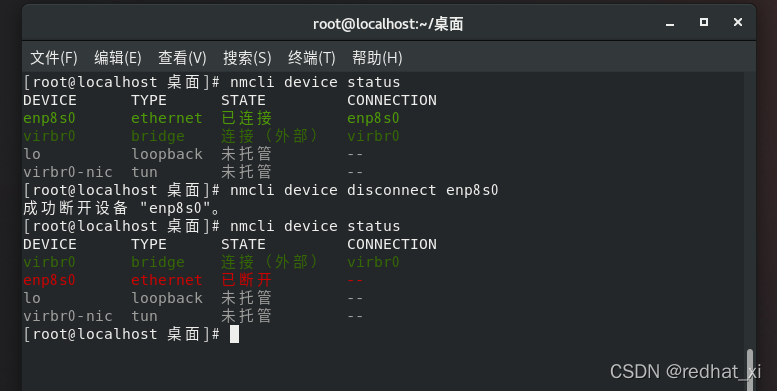Minimize the terminal window
This screenshot has height=391, width=777.
tap(670, 23)
